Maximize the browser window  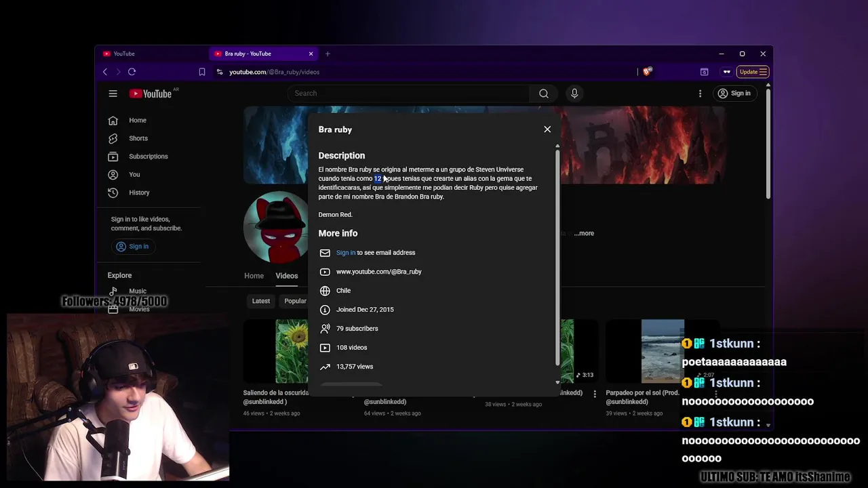tap(742, 54)
